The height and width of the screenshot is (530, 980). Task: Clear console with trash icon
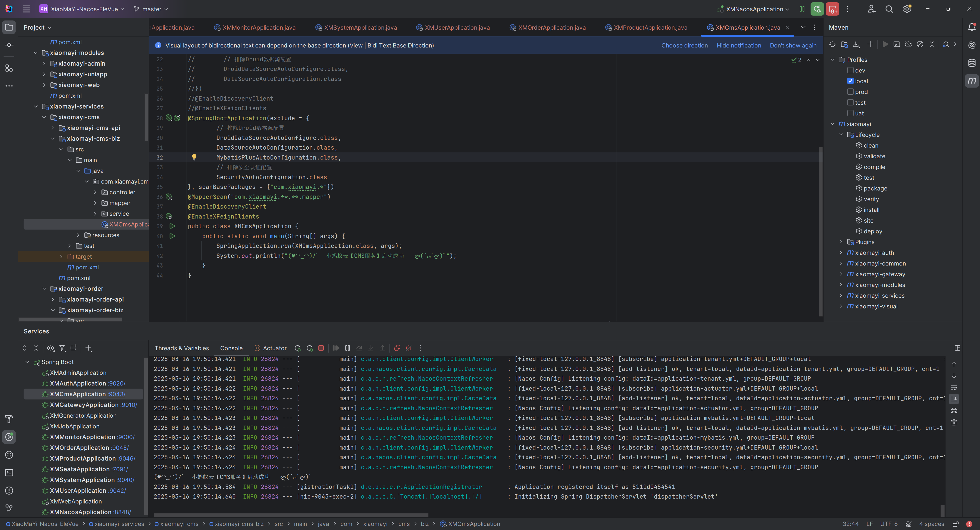pyautogui.click(x=954, y=422)
